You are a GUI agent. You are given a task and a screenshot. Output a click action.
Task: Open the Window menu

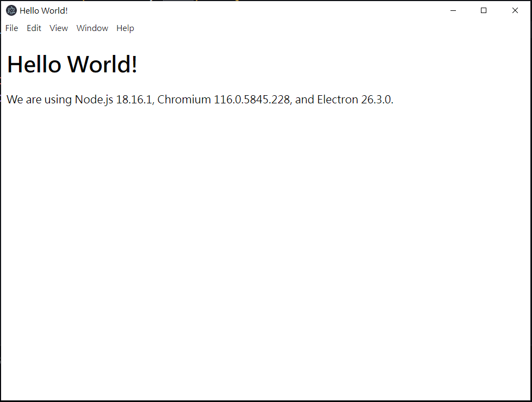click(92, 28)
